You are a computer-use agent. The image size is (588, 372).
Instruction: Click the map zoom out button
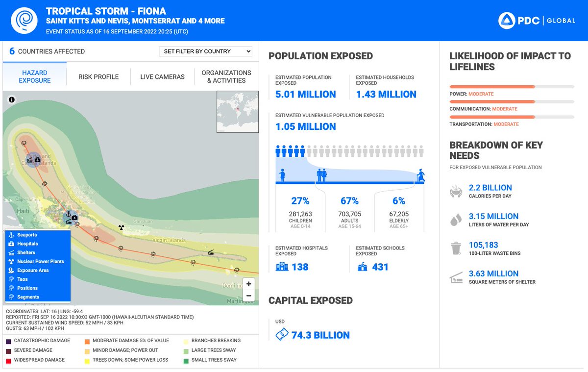tap(248, 296)
